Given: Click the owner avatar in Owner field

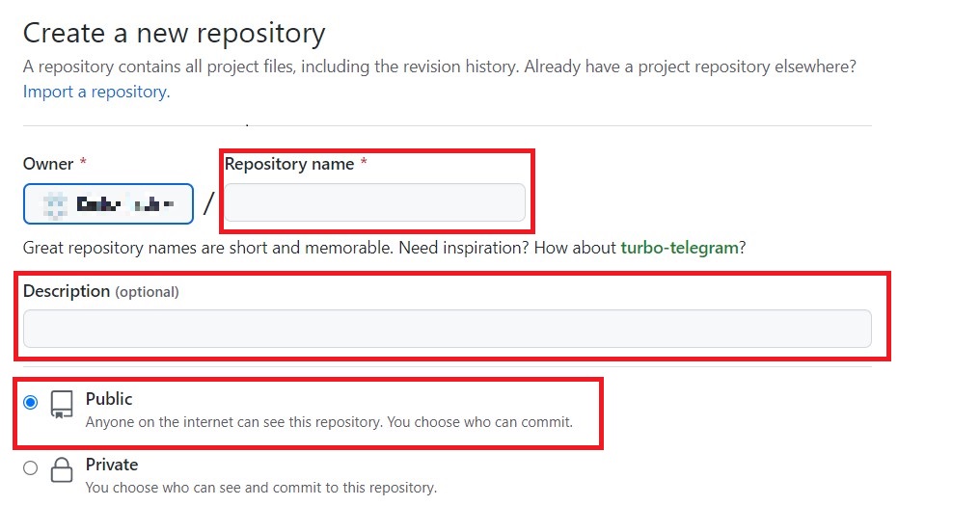Looking at the screenshot, I should click(56, 203).
